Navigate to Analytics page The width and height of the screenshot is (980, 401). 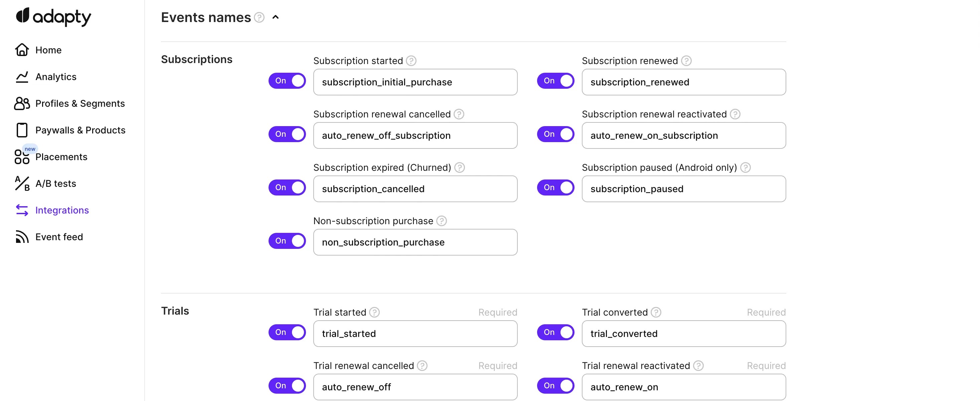click(56, 77)
